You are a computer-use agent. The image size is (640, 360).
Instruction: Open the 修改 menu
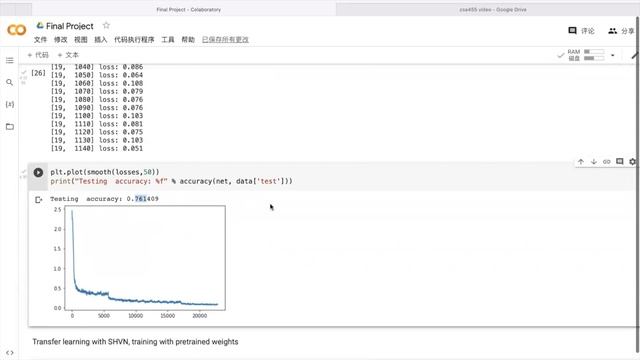tap(60, 40)
